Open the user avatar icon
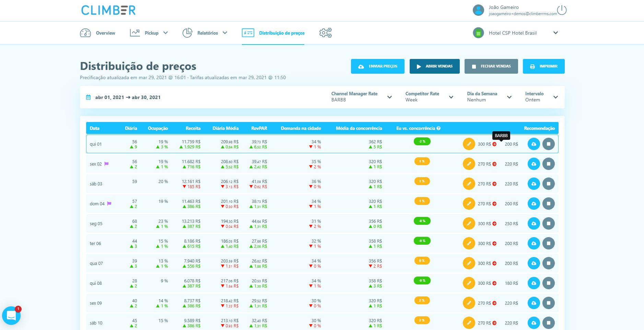Screen dimensions: 644x330 pyautogui.click(x=478, y=10)
